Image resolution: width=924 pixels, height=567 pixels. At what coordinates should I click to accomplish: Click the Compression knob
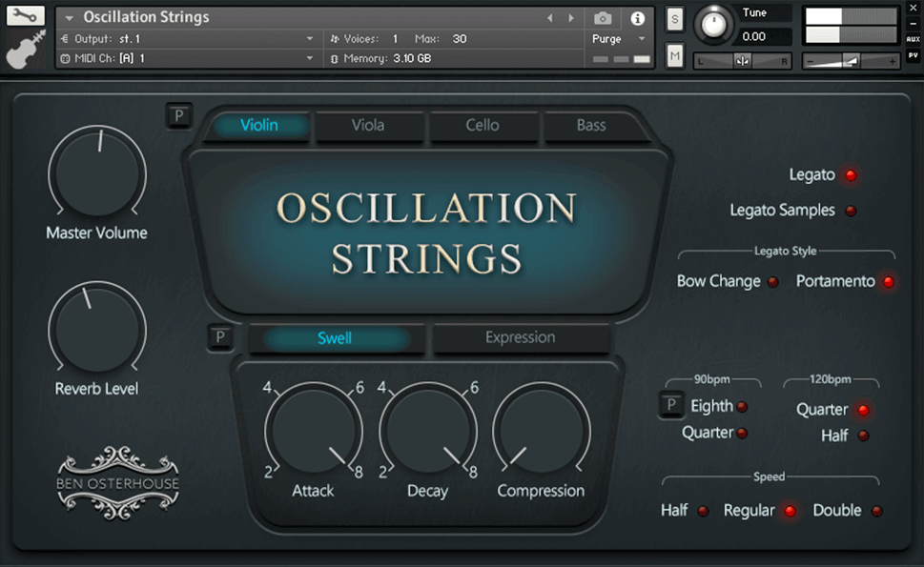[x=541, y=431]
